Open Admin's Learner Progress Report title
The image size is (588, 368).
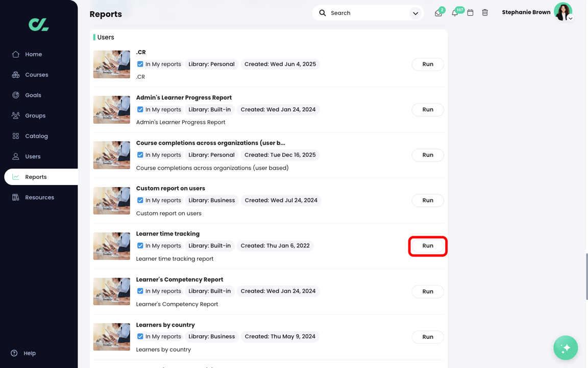(184, 98)
